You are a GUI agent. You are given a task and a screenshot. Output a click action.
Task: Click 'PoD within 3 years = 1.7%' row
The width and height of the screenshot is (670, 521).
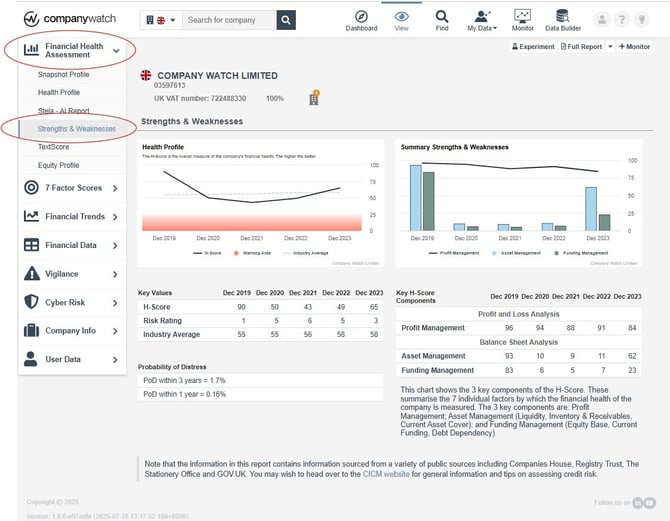260,380
